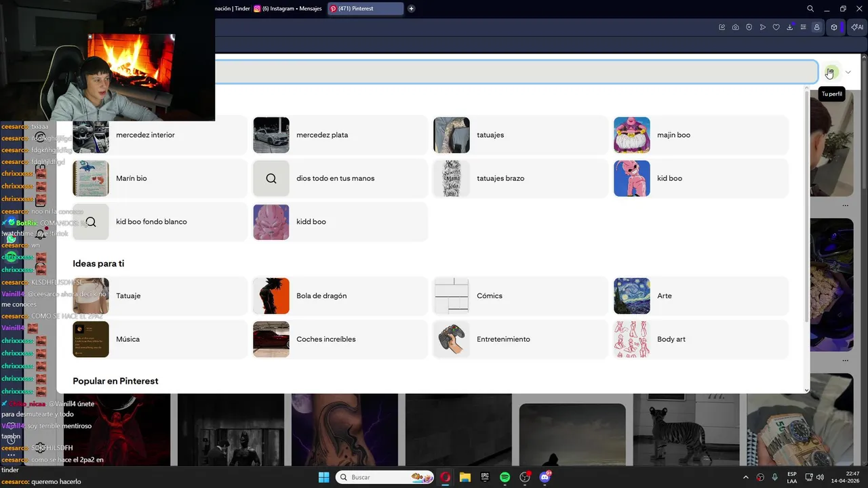Click the browser account profile icon

click(x=816, y=27)
